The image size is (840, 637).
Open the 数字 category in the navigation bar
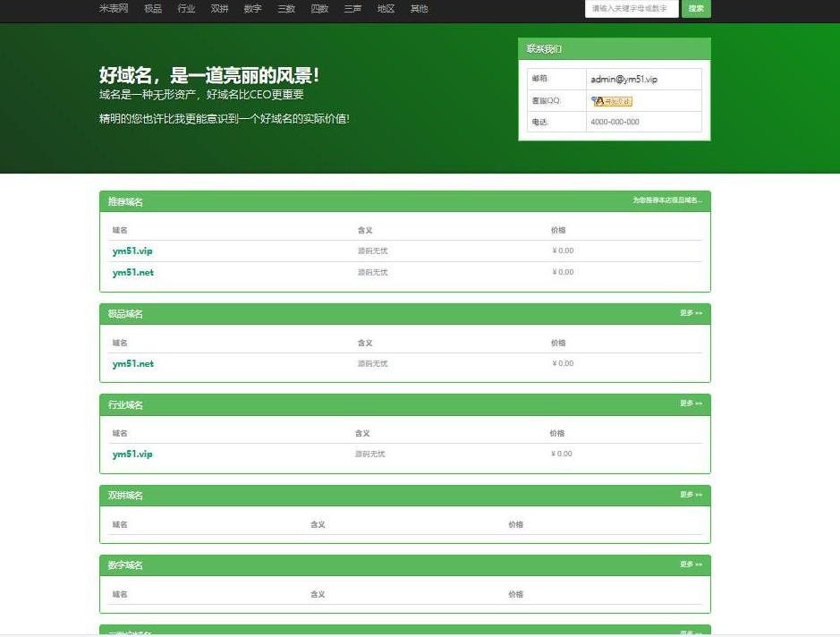click(x=251, y=9)
